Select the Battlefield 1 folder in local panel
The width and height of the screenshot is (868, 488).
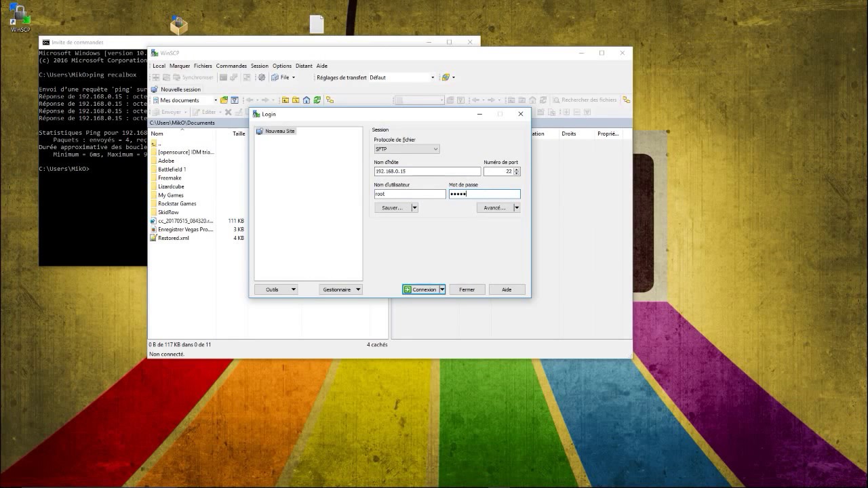[x=172, y=169]
